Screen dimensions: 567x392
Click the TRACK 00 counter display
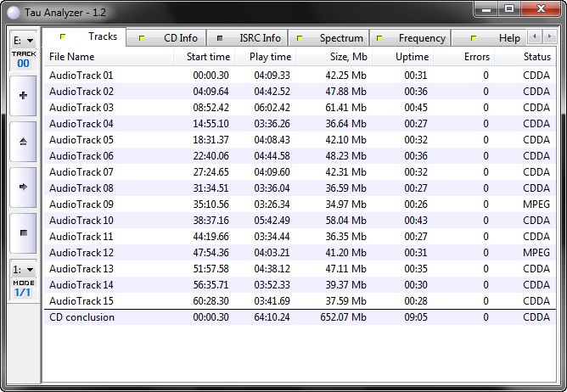(24, 60)
